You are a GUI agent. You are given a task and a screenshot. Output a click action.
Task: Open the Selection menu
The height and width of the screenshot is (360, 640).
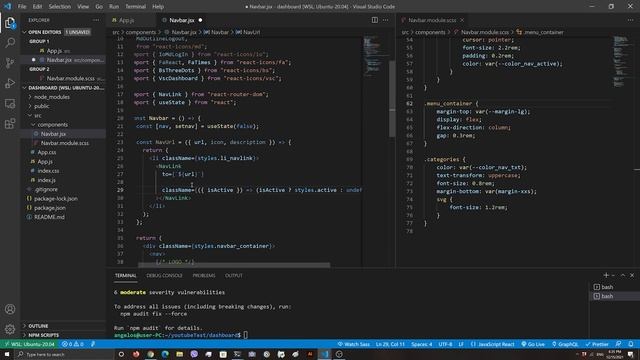tap(60, 7)
